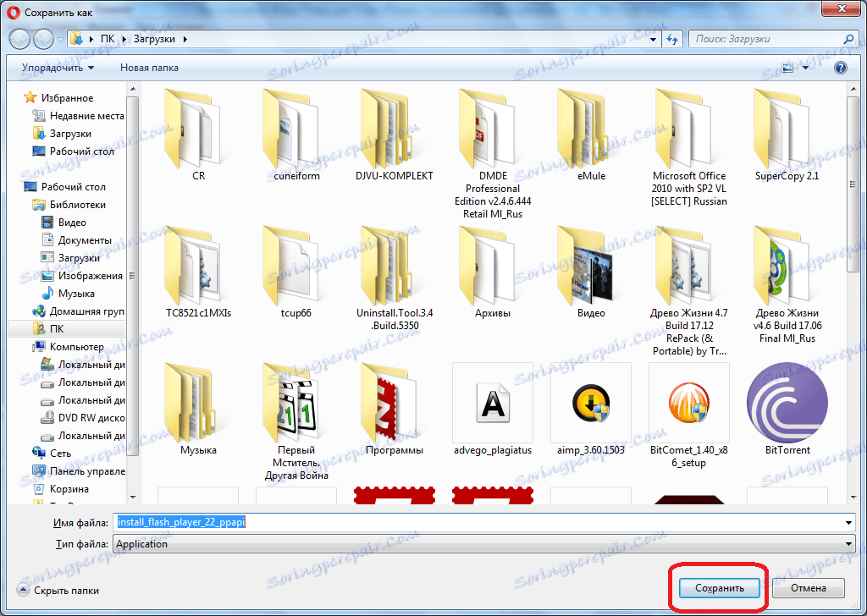
Task: Select Видео library in sidebar
Action: pyautogui.click(x=64, y=222)
